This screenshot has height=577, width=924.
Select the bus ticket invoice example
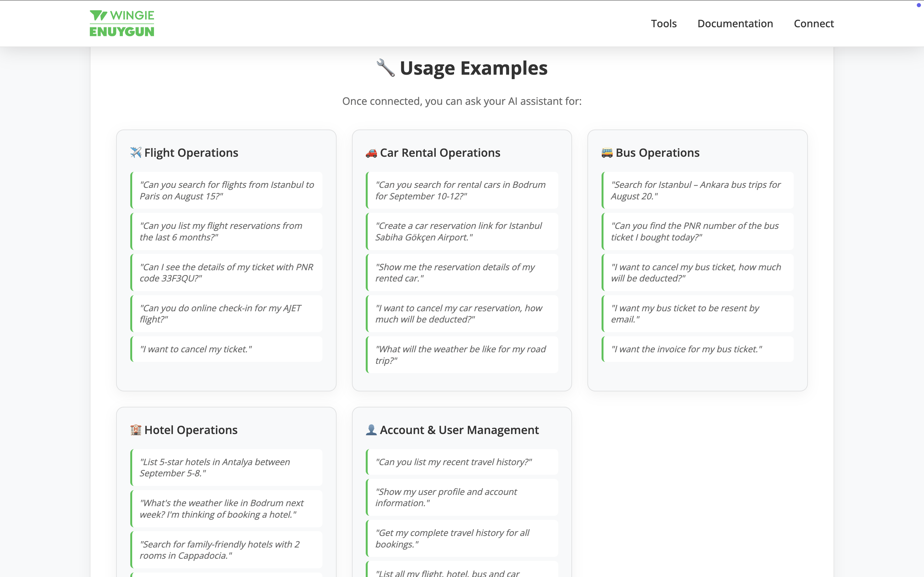click(697, 349)
